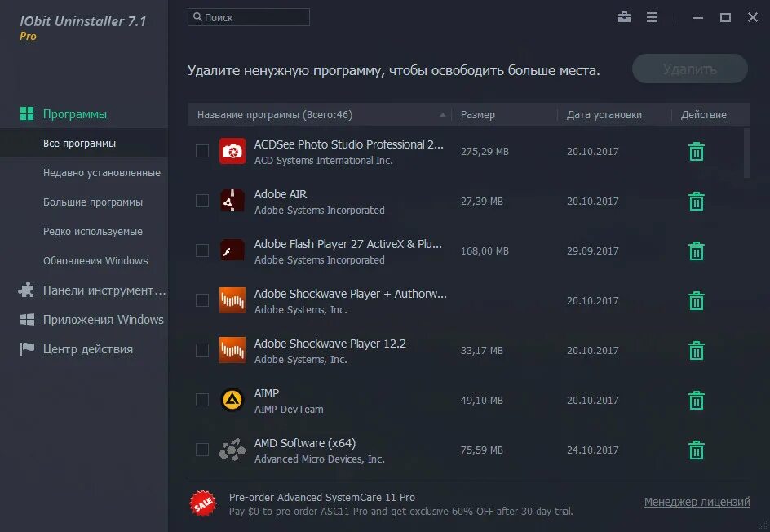
Task: Click the Программы green grid icon
Action: (27, 113)
